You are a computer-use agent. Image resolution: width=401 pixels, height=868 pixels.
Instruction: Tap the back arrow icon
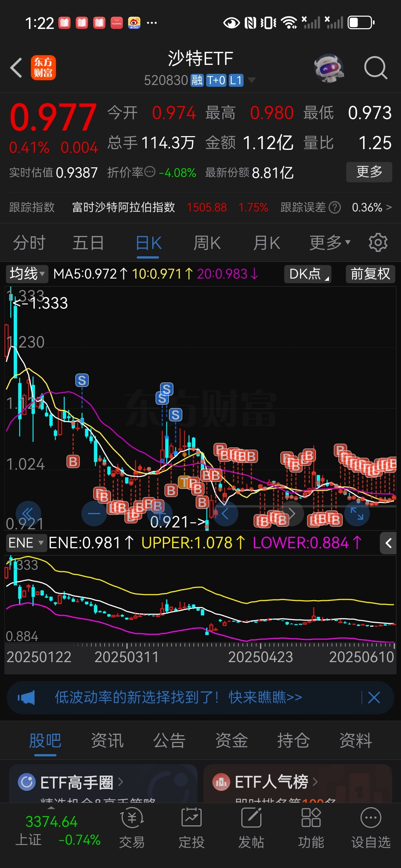tap(16, 68)
